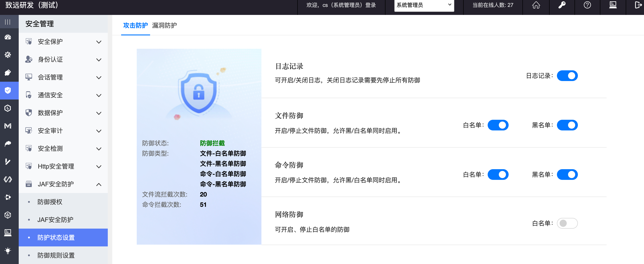Click the hamburger menu sidebar icon

tap(8, 22)
